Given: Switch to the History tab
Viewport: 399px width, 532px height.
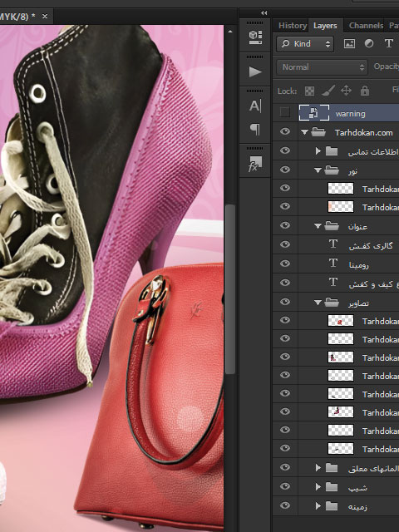Looking at the screenshot, I should point(292,26).
